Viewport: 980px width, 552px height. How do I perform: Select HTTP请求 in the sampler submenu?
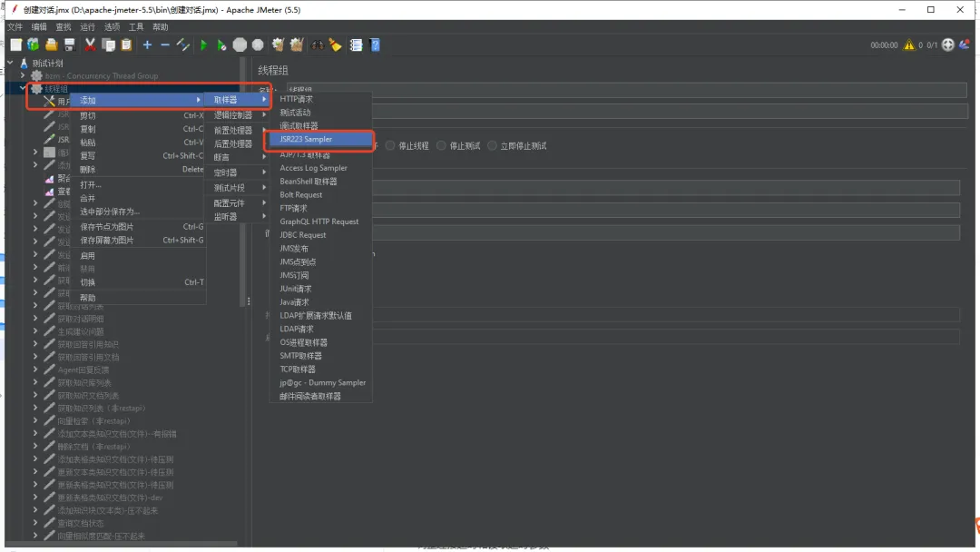click(x=296, y=99)
